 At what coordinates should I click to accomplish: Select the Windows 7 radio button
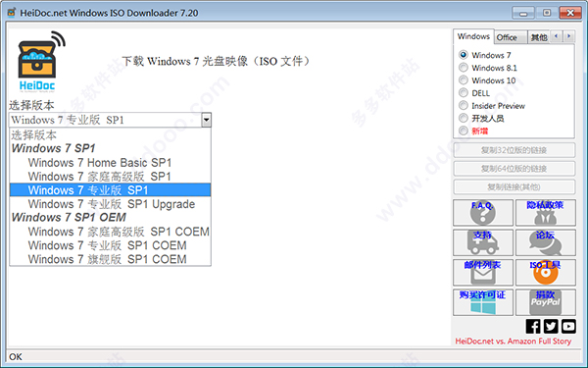(x=464, y=55)
